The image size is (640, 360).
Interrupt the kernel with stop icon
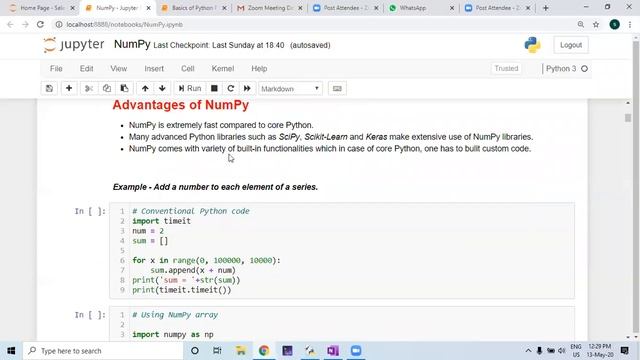click(x=214, y=89)
